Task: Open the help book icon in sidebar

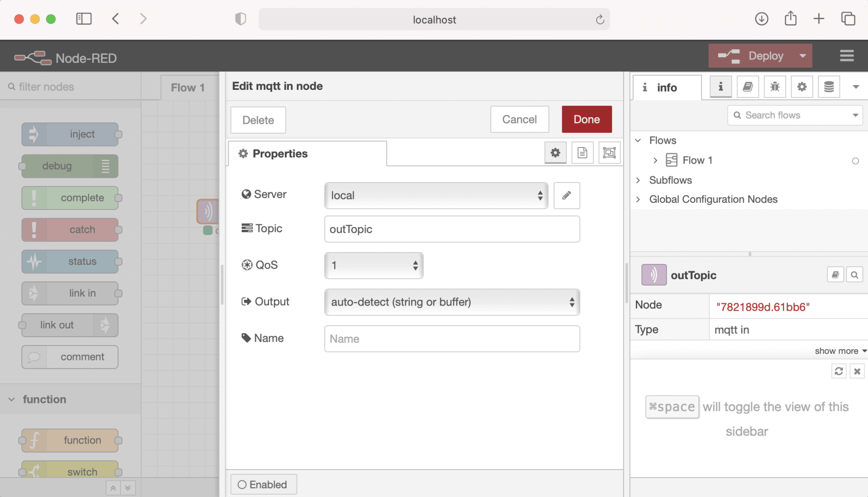Action: (747, 87)
